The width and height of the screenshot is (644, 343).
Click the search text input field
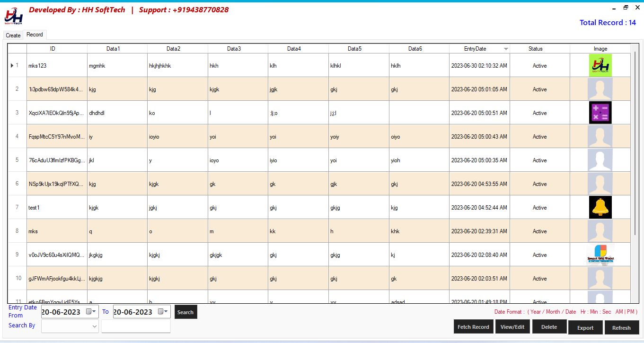pos(136,326)
